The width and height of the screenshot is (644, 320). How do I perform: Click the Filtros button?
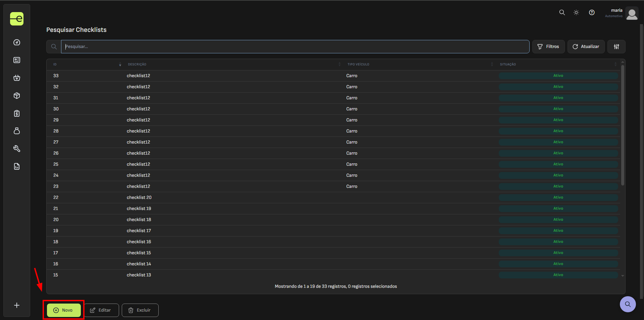[x=548, y=47]
